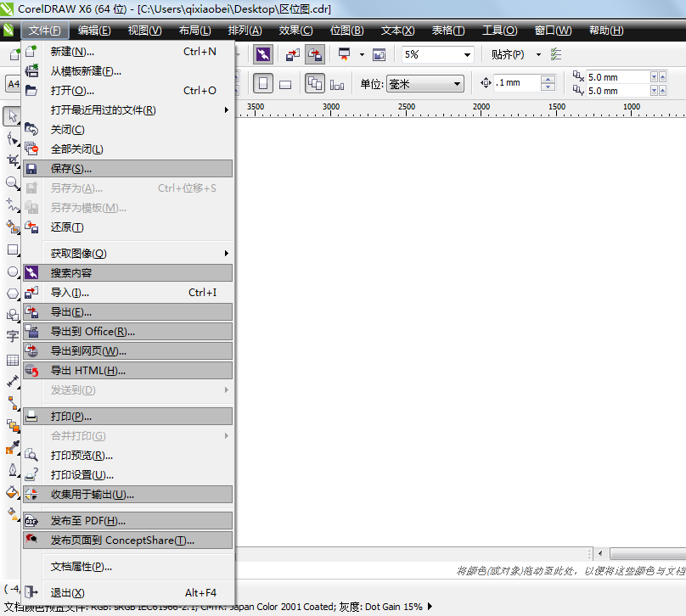
Task: Select portrait page orientation
Action: [263, 83]
